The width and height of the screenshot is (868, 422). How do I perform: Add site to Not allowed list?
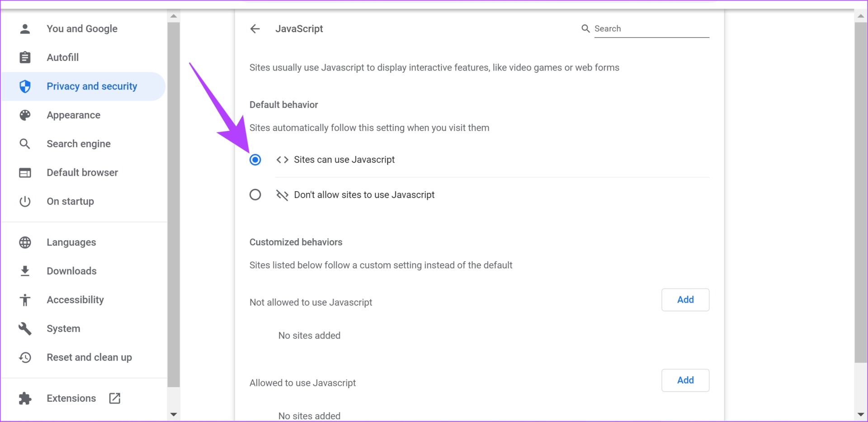[685, 300]
